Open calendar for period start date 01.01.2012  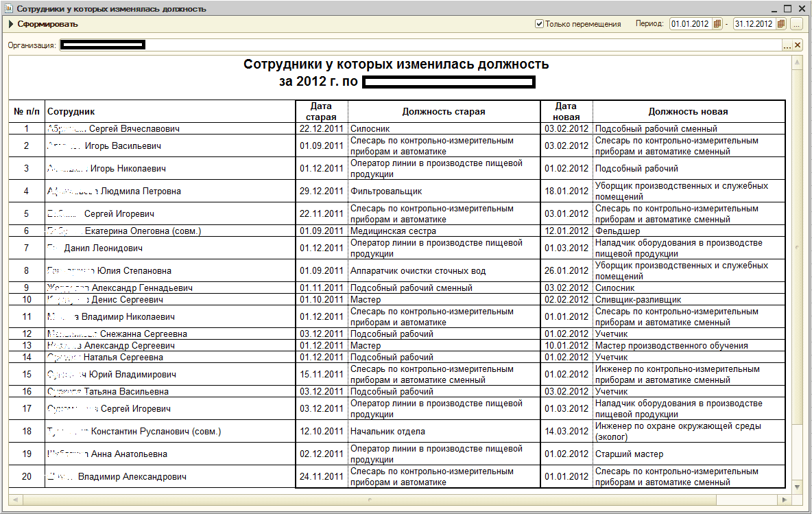pos(717,24)
